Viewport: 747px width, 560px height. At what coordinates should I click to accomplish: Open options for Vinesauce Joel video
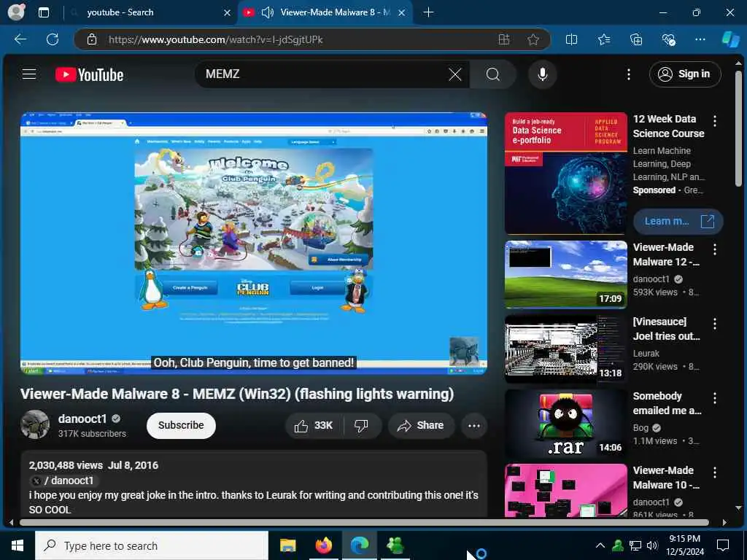tap(715, 324)
